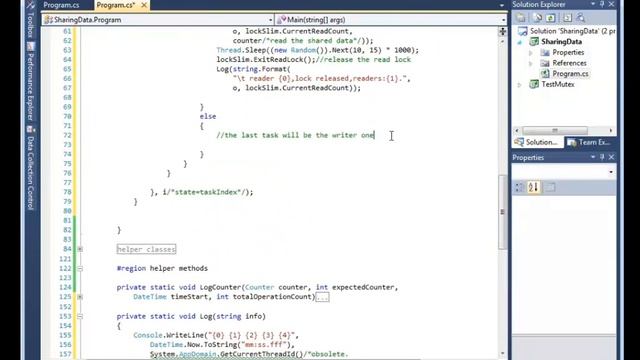Click the collapsed helper classes box

[x=146, y=249]
